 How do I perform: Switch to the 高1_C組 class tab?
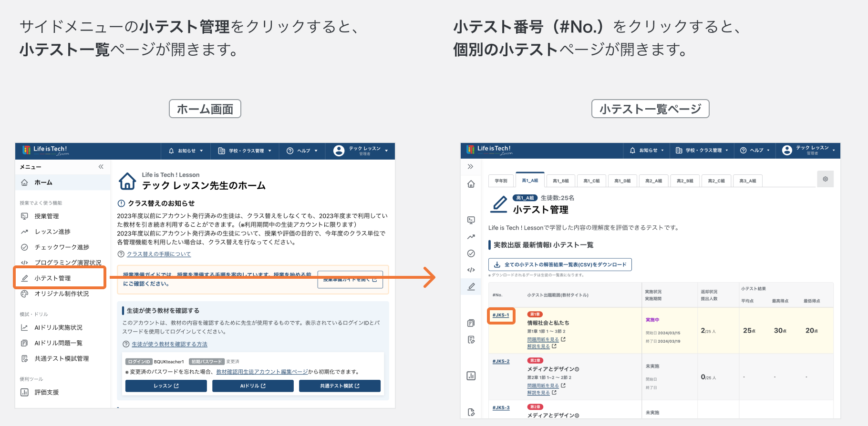click(x=592, y=181)
